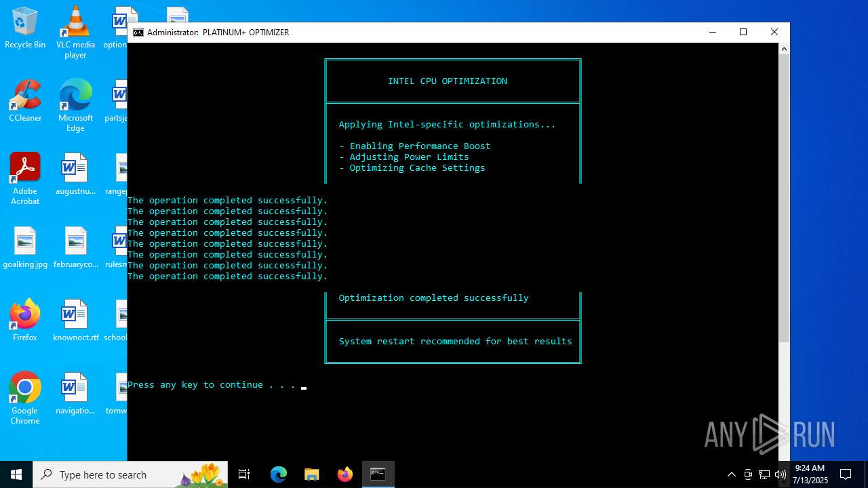The image size is (868, 488).
Task: Open Firefox from the taskbar
Action: coord(344,474)
